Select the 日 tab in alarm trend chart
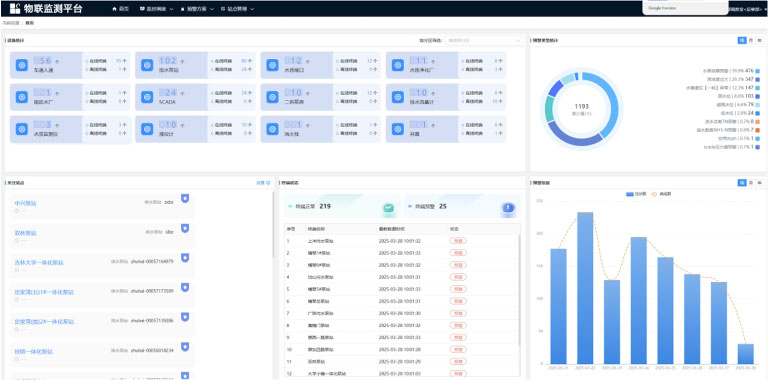768x380 pixels. [742, 183]
